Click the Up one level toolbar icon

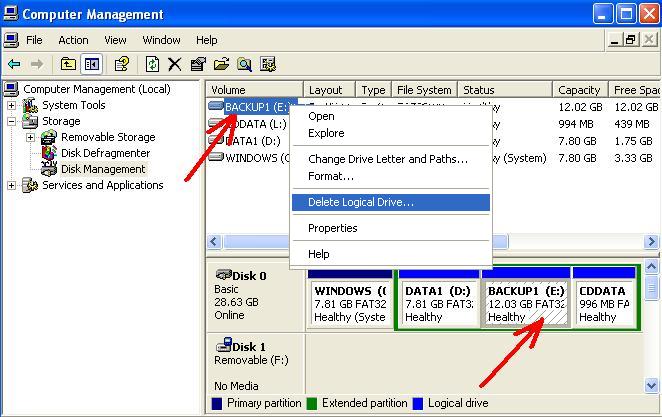(x=68, y=64)
